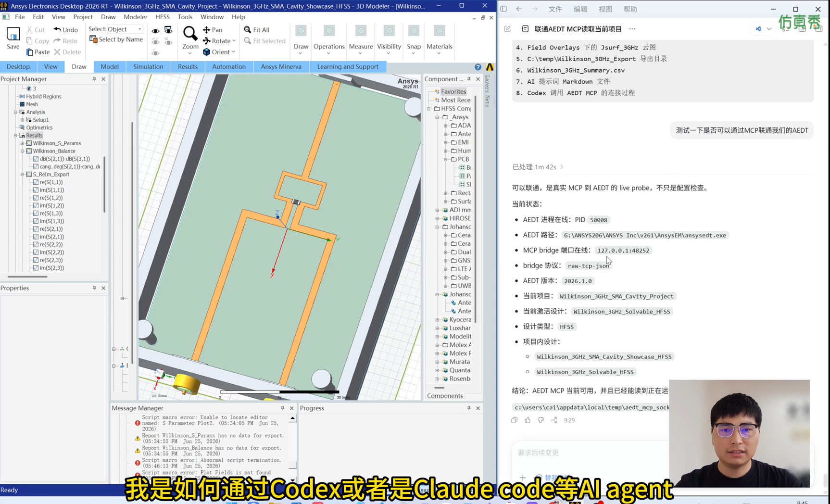This screenshot has height=504, width=830.
Task: Expand the processed 1m 42s details
Action: click(x=538, y=167)
